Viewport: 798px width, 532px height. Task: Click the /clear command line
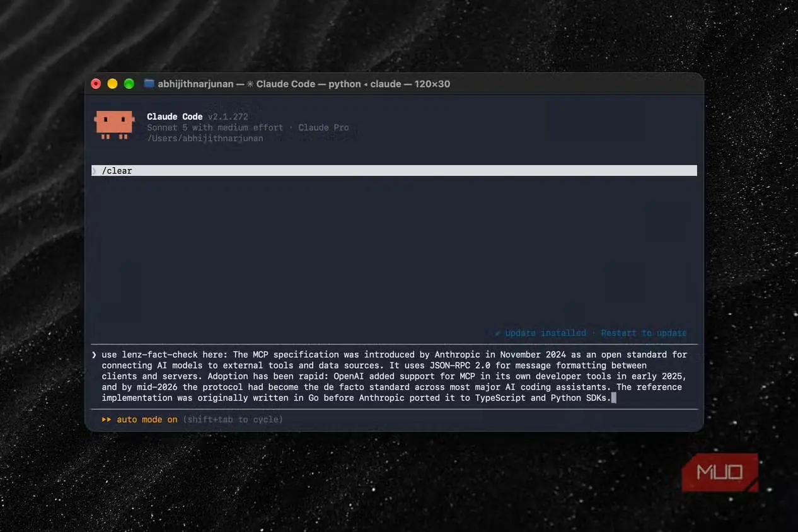[x=394, y=171]
